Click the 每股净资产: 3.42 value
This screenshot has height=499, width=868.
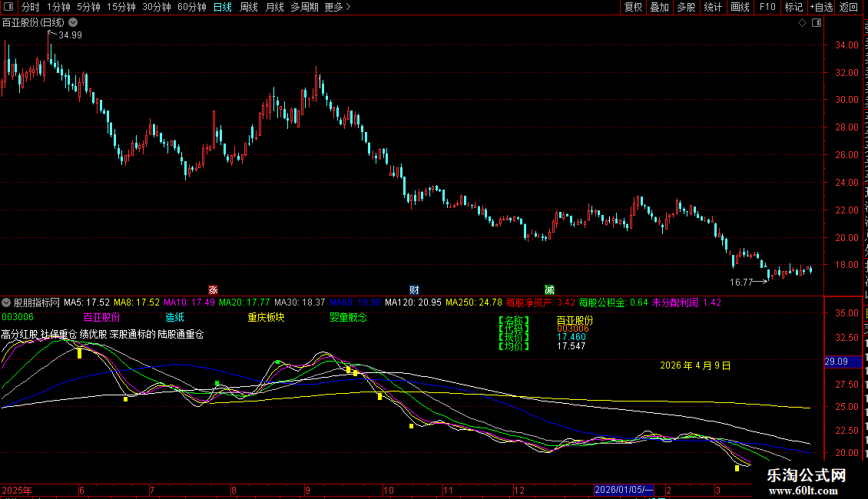pos(541,302)
